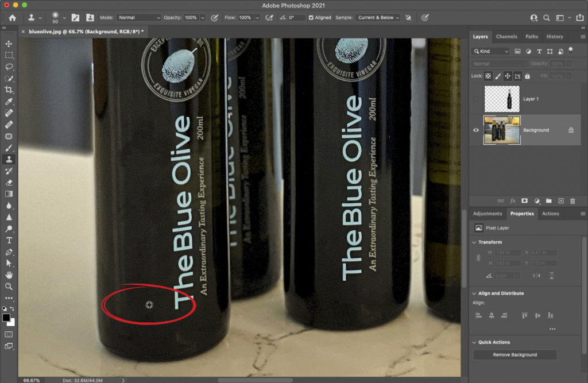Open the Kind filter dropdown

[490, 51]
